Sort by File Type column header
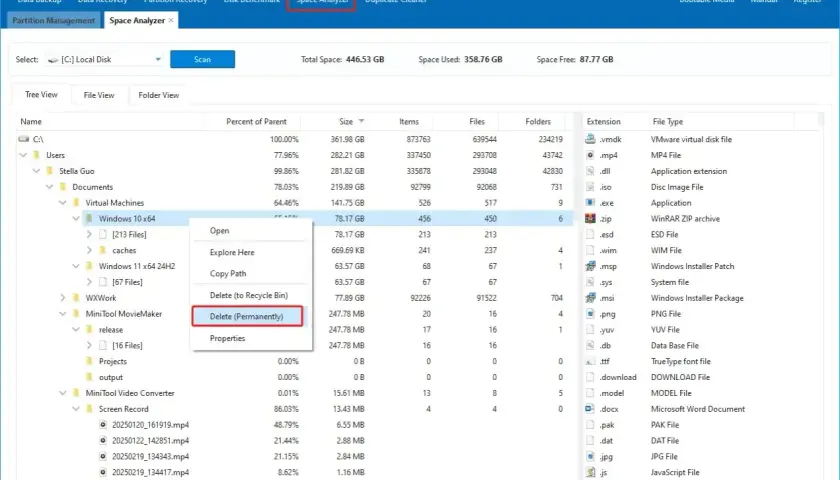 click(668, 122)
